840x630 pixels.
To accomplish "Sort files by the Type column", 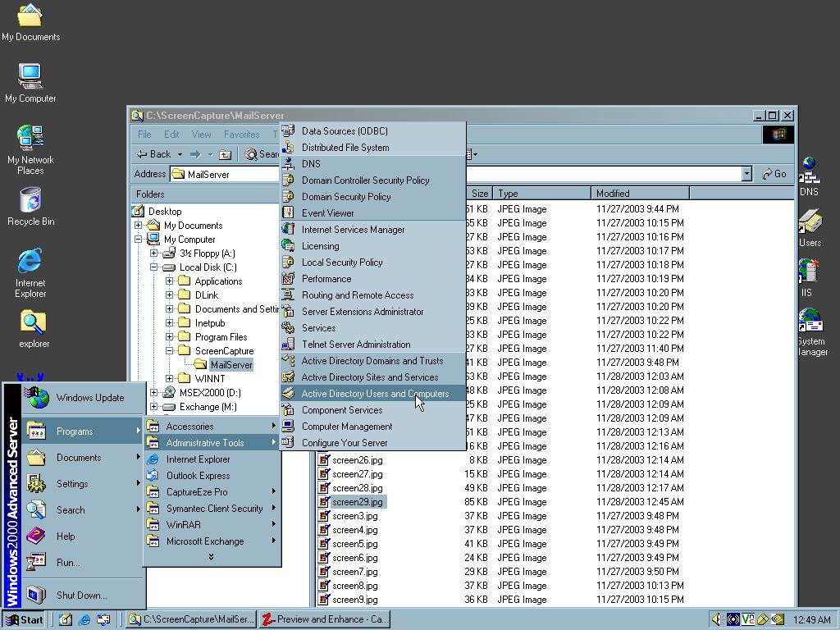I will pos(541,194).
